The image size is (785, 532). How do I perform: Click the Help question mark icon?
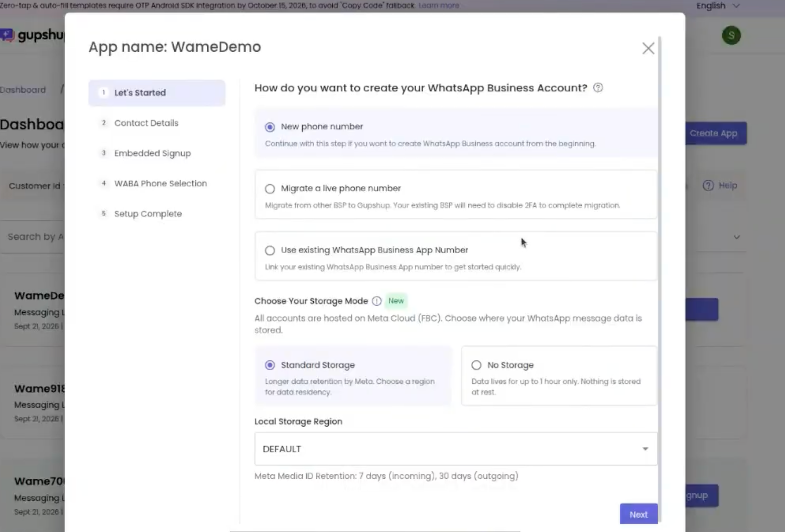click(708, 186)
